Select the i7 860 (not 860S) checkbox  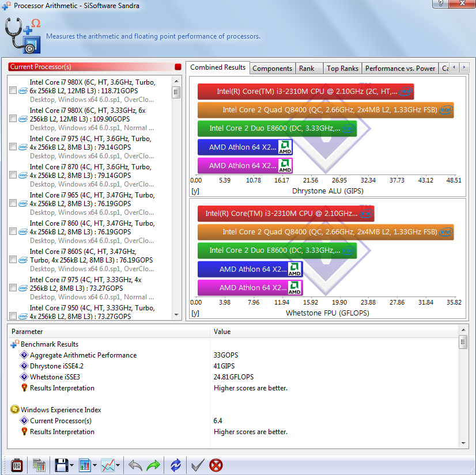(x=13, y=231)
